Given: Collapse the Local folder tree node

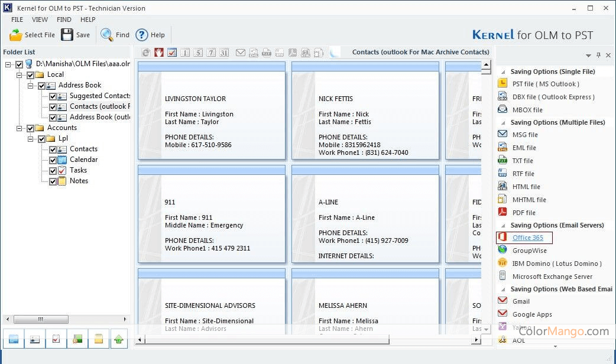Looking at the screenshot, I should pyautogui.click(x=20, y=75).
